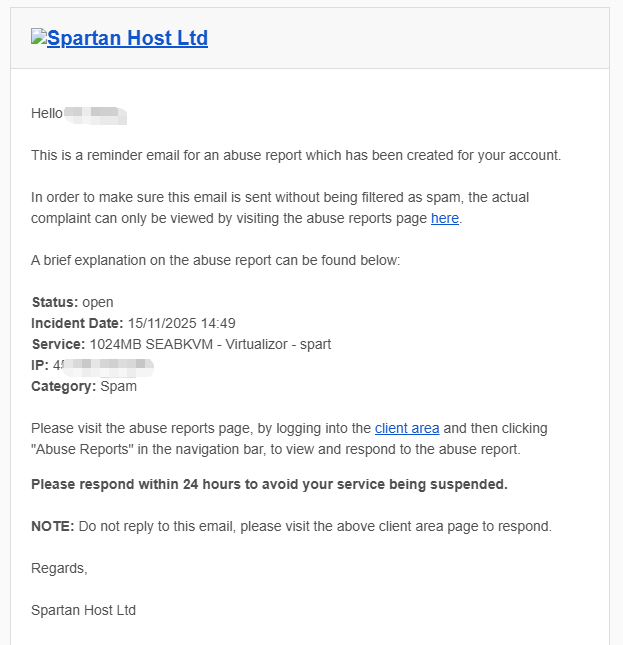
Task: Click the 'Regards,' closing line
Action: point(59,568)
